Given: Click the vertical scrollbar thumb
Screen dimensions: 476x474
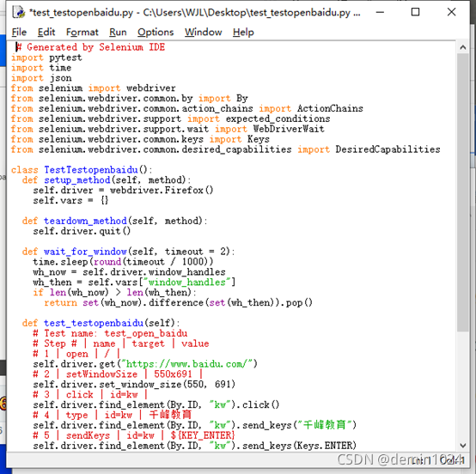Looking at the screenshot, I should 462,192.
